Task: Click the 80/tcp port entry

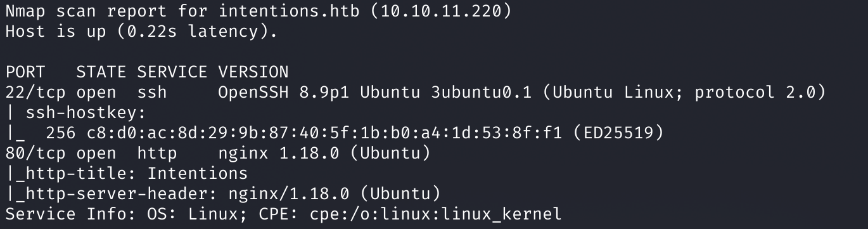Action: (x=35, y=153)
